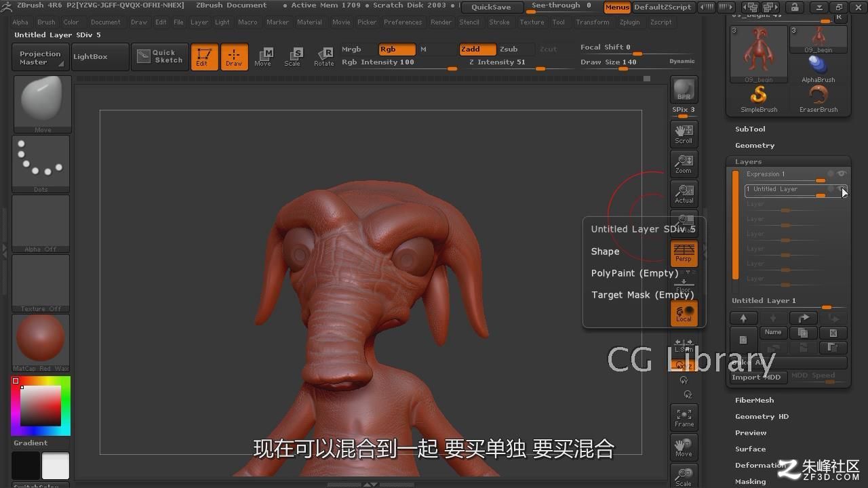Image resolution: width=868 pixels, height=488 pixels.
Task: Click the Scale navigation icon at bottom right shelf
Action: coord(684,476)
